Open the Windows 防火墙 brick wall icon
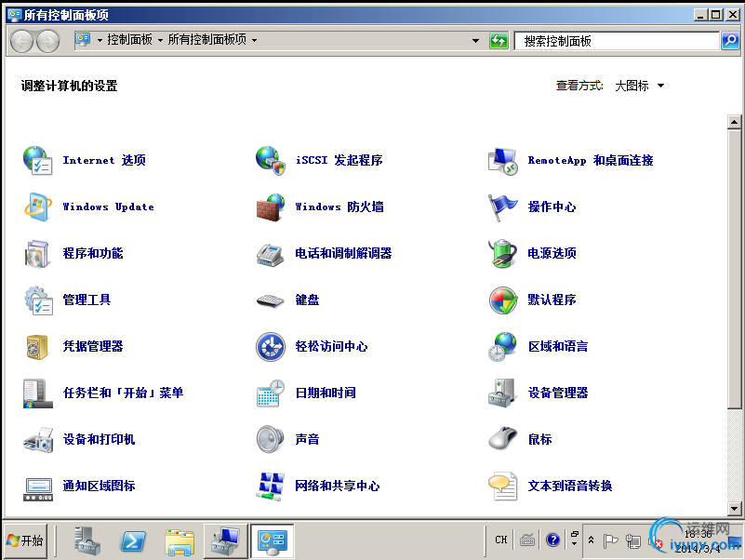 click(x=271, y=207)
